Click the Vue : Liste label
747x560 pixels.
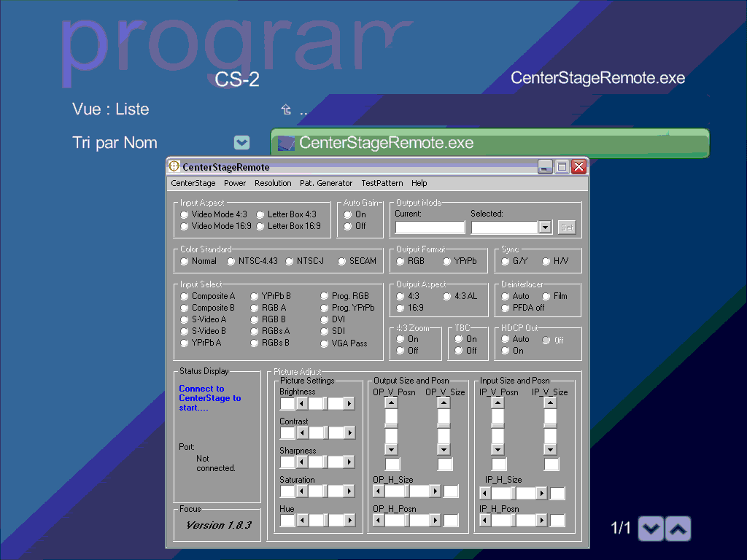click(111, 109)
